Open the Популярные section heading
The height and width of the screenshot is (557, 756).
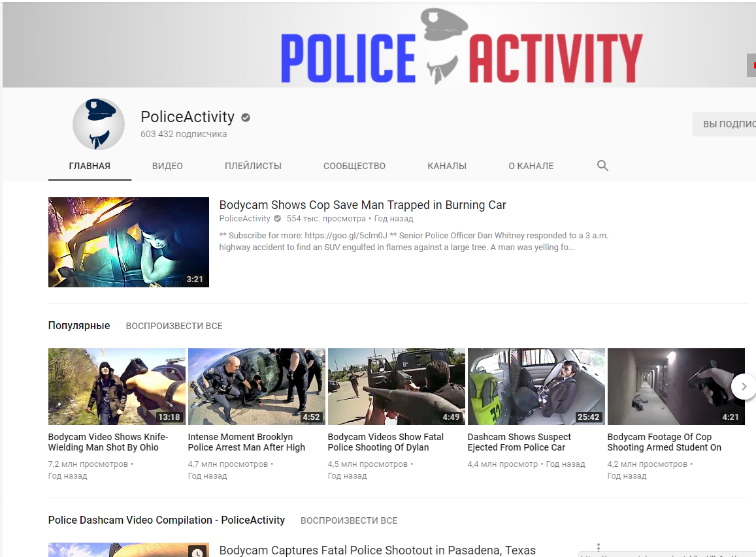pos(79,326)
